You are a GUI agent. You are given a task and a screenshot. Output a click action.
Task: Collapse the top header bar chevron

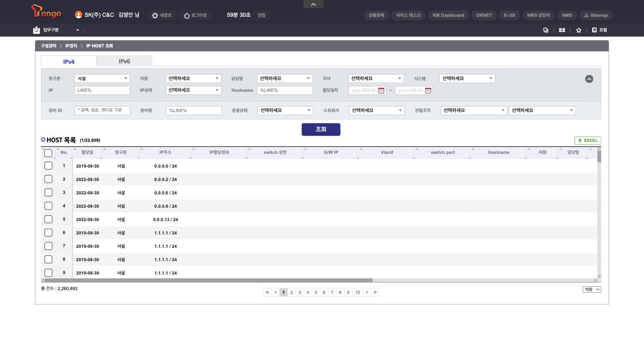313,4
